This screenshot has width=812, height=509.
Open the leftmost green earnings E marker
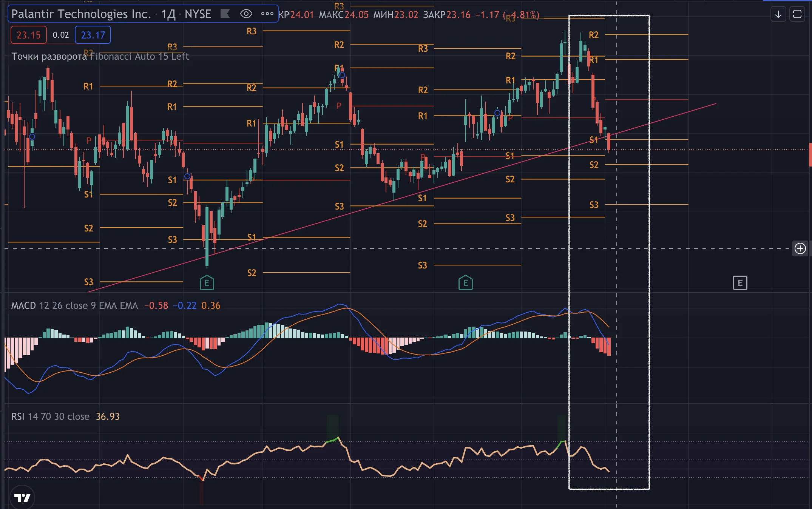207,283
